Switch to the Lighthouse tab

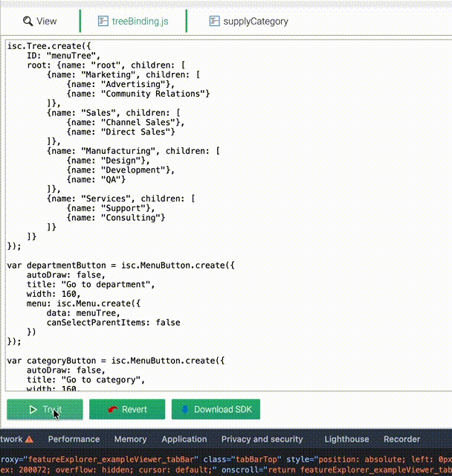[346, 439]
